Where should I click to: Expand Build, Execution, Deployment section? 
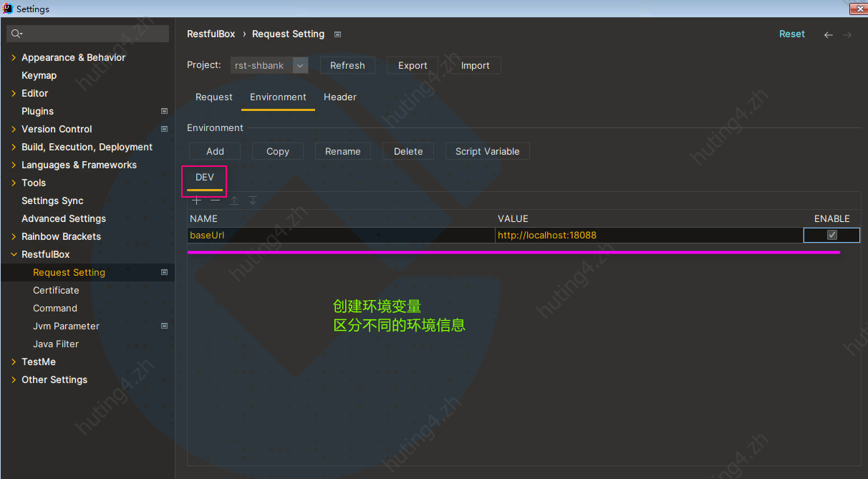click(x=14, y=147)
